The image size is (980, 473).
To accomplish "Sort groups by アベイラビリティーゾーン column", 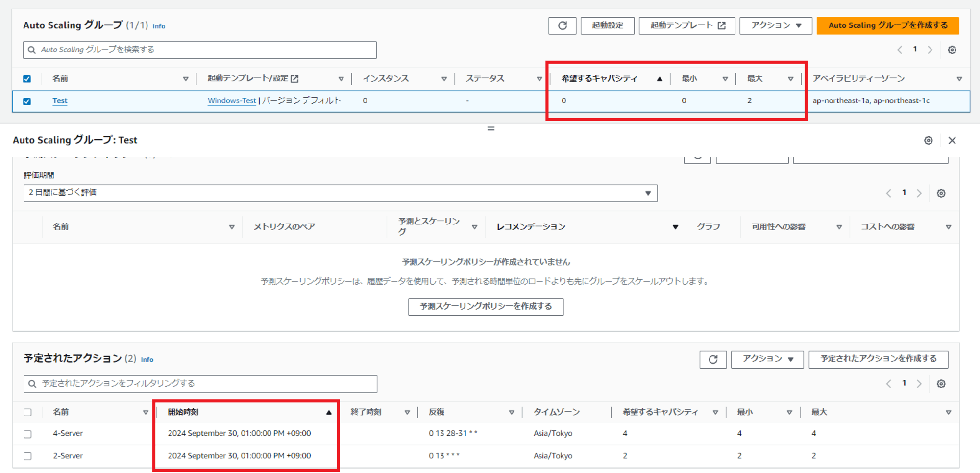I will click(x=959, y=79).
